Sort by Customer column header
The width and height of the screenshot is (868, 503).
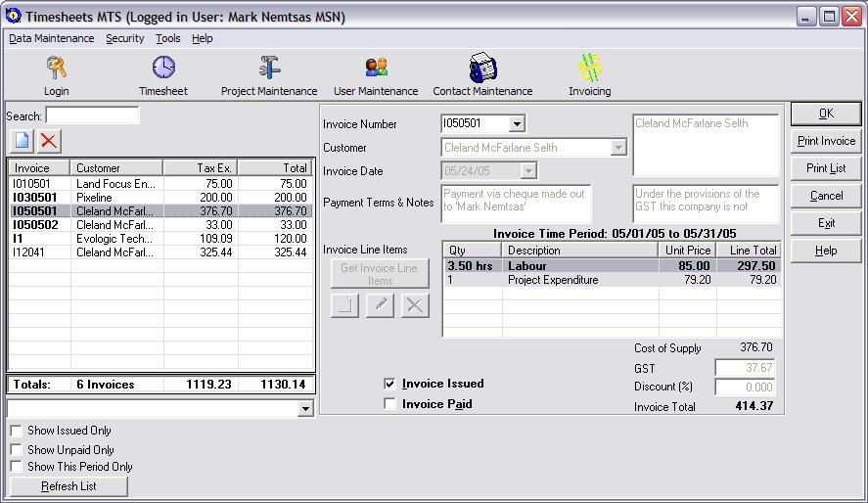coord(116,167)
